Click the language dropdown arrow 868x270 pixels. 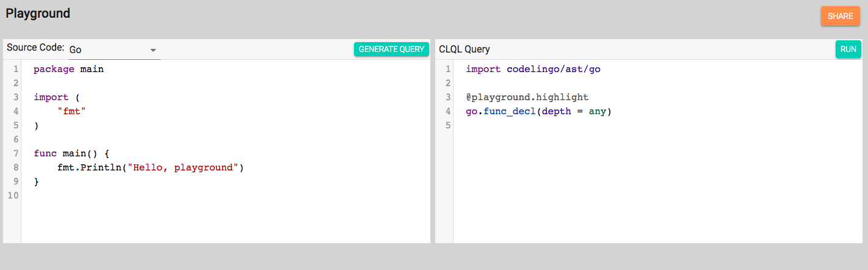pos(153,50)
